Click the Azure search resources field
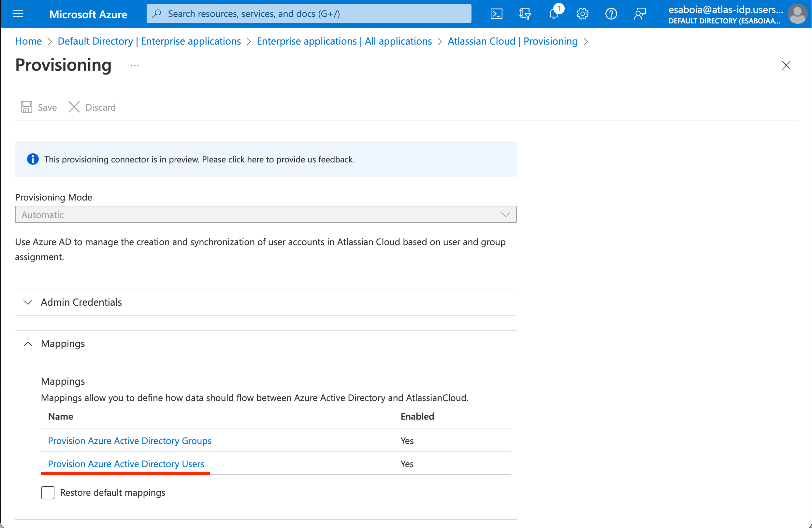Image resolution: width=812 pixels, height=528 pixels. 309,14
